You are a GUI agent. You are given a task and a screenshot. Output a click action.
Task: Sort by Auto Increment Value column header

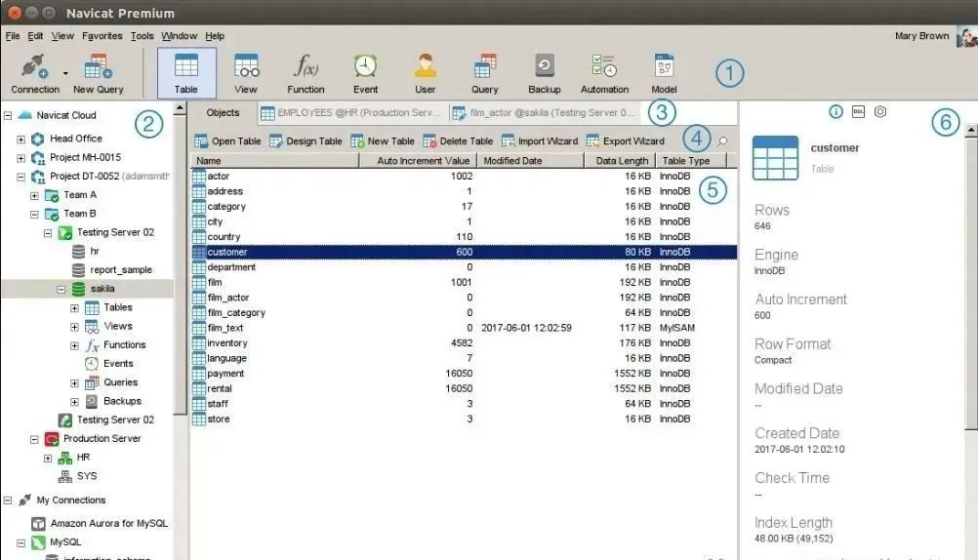click(x=418, y=161)
